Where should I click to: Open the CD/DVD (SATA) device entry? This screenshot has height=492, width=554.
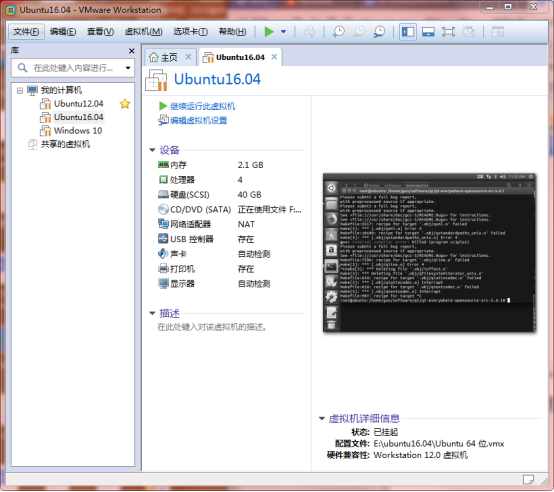(x=230, y=209)
